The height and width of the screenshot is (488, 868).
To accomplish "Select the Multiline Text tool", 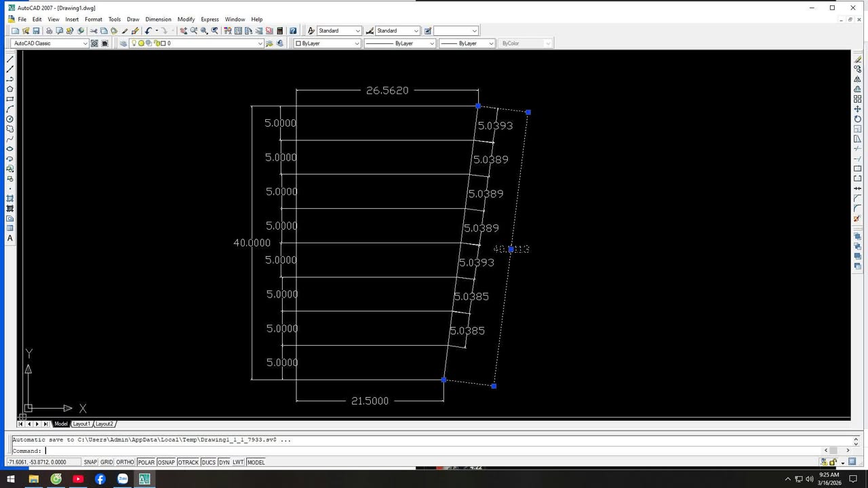I will pos(10,238).
